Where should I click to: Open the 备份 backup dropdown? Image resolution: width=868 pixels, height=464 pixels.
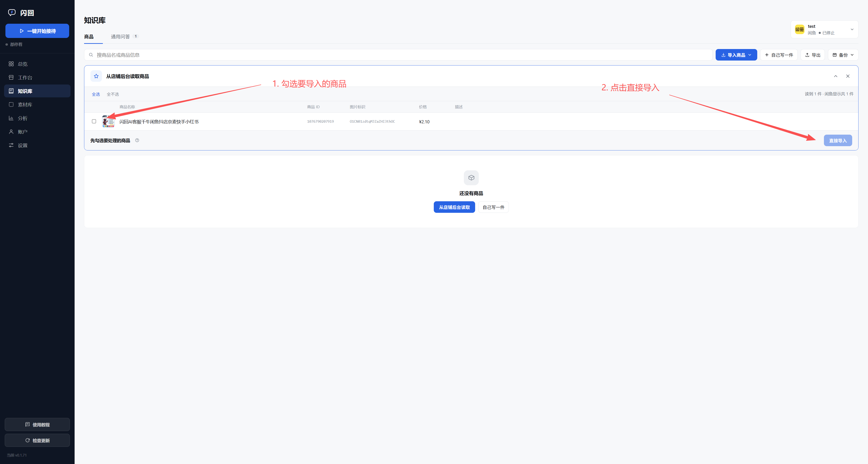843,55
